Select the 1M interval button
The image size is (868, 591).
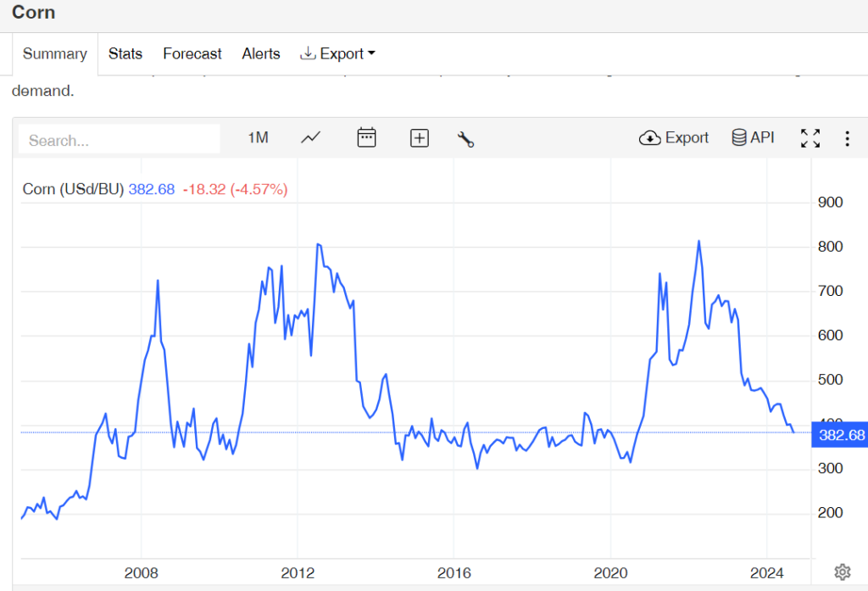258,137
